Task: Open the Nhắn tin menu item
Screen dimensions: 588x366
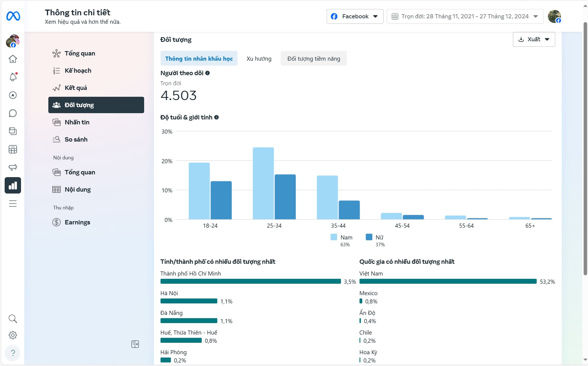Action: tap(96, 122)
